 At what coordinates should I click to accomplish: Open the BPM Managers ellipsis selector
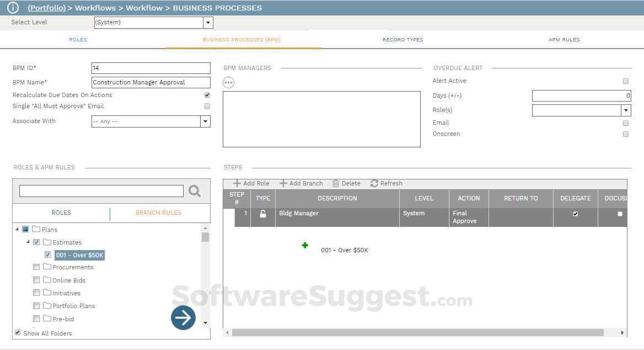pos(228,82)
